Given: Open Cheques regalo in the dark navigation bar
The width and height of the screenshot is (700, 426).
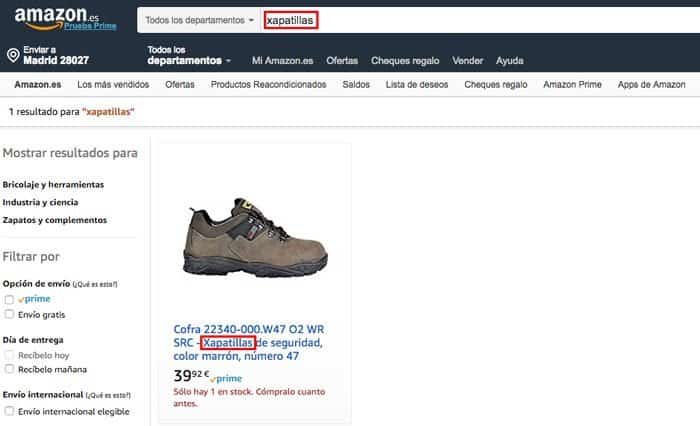Looking at the screenshot, I should 405,60.
